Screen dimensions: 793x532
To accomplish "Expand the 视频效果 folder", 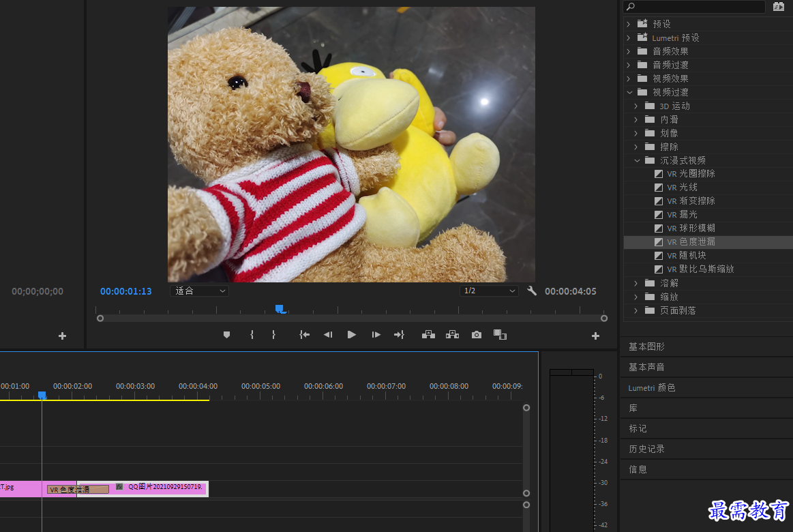I will (629, 78).
